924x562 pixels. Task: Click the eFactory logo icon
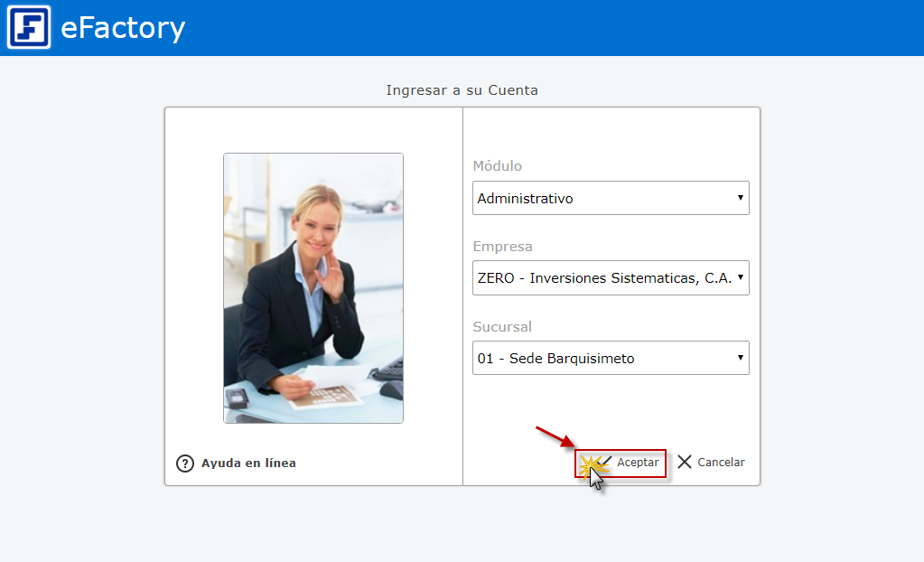(29, 27)
